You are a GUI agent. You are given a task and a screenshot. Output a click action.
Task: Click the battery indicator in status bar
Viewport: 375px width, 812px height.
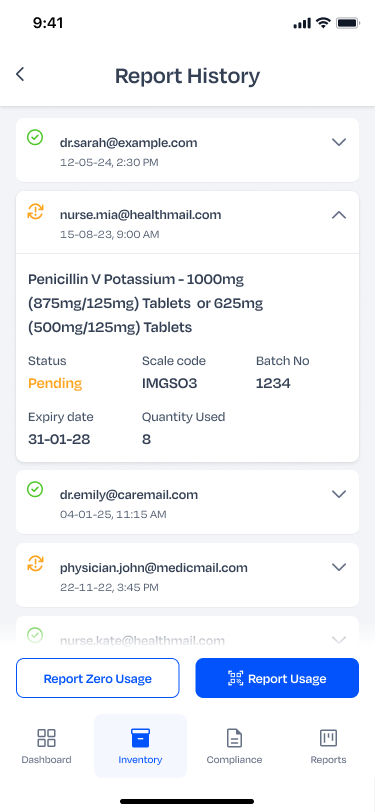(x=348, y=23)
